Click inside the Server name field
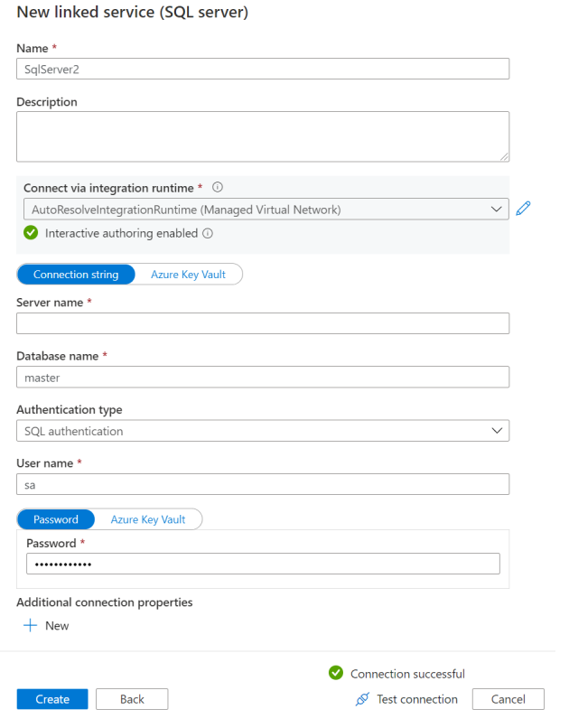 point(262,322)
